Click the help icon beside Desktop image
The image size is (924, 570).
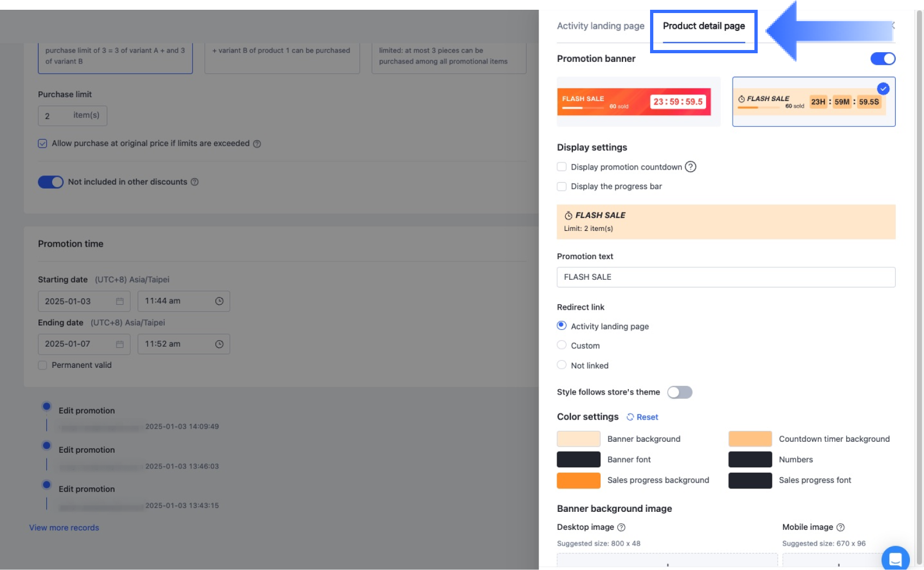(x=621, y=527)
